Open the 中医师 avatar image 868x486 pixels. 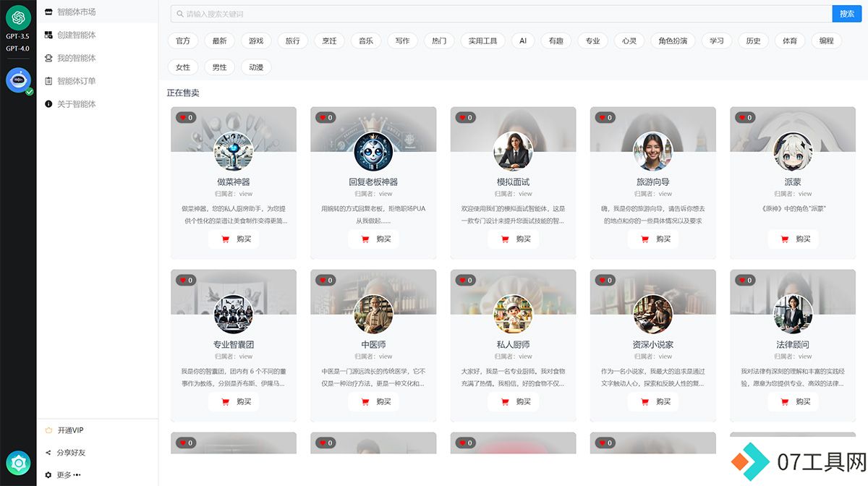(373, 314)
